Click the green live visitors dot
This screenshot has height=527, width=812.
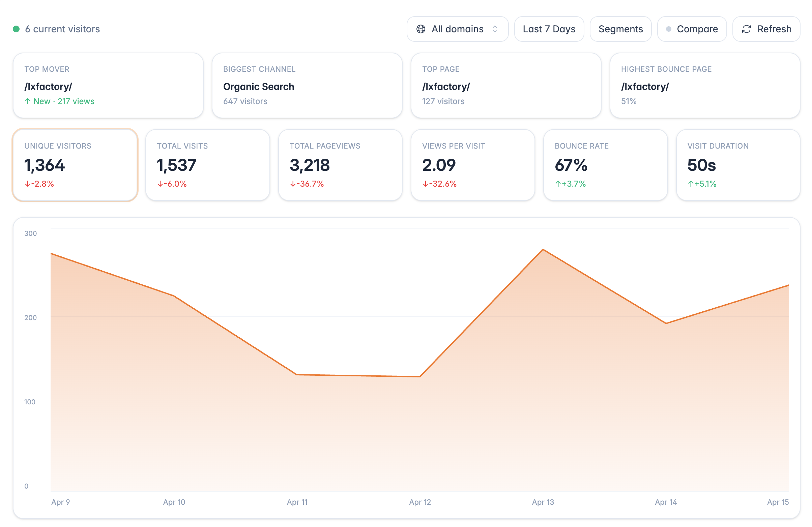(16, 29)
